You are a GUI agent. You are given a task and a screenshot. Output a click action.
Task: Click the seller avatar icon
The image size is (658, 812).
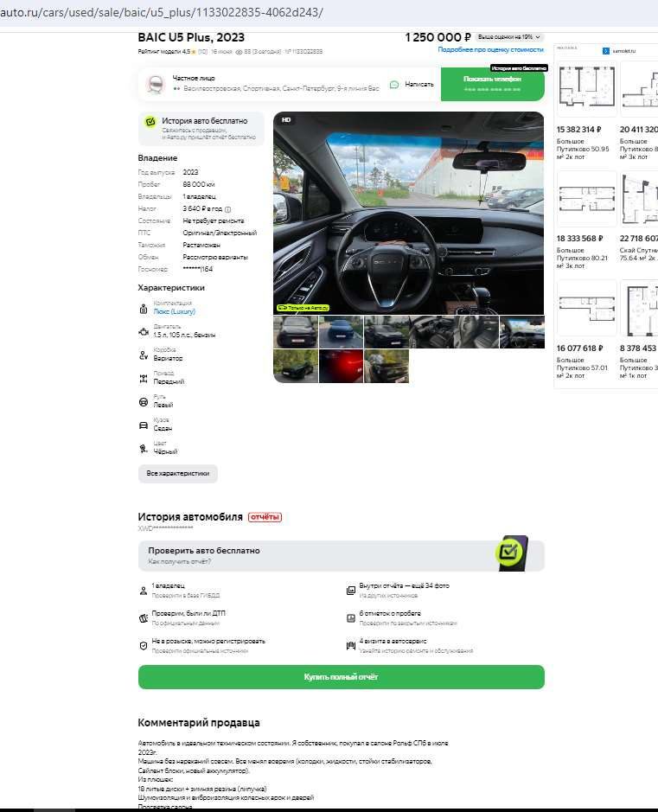[x=156, y=84]
